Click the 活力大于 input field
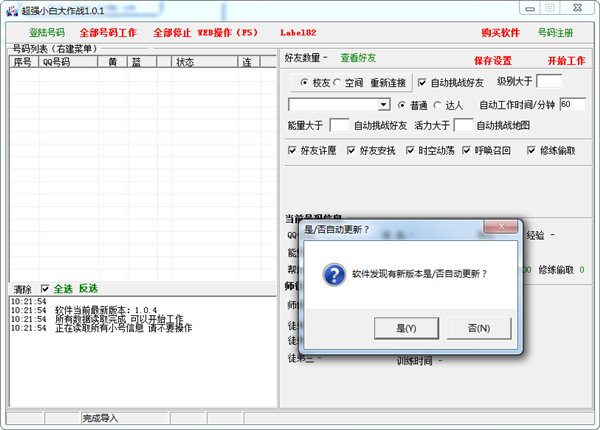 tap(463, 125)
